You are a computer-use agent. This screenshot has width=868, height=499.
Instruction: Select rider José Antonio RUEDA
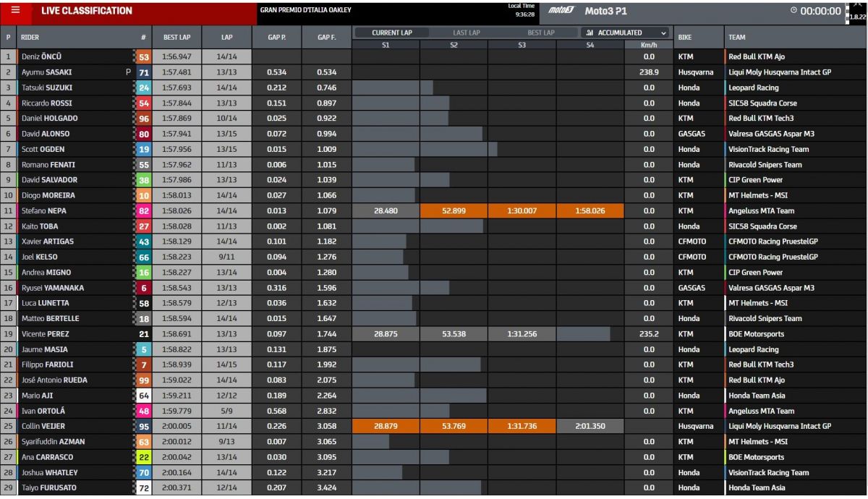point(54,380)
